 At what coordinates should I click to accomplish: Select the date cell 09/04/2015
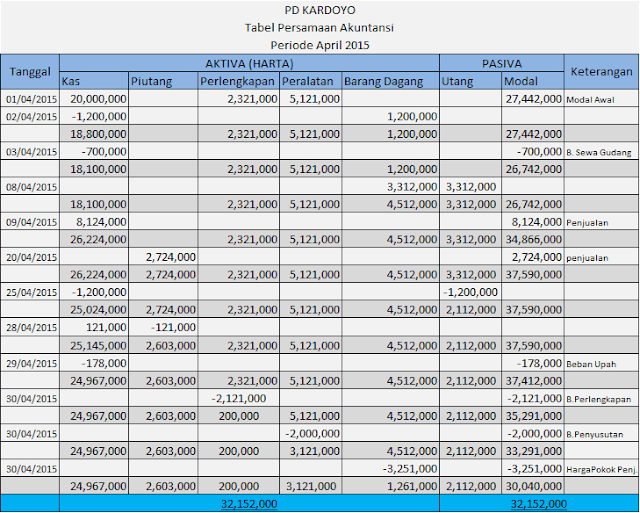pyautogui.click(x=31, y=222)
